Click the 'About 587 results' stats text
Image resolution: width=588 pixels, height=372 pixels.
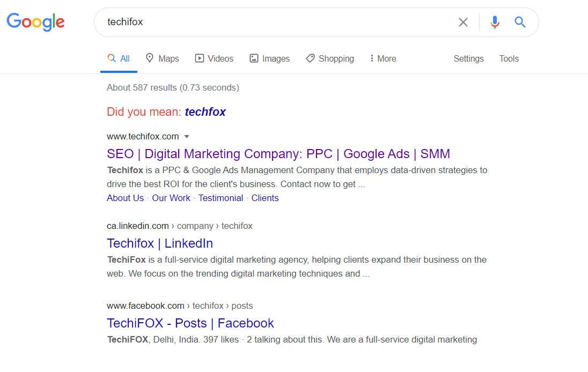point(173,88)
